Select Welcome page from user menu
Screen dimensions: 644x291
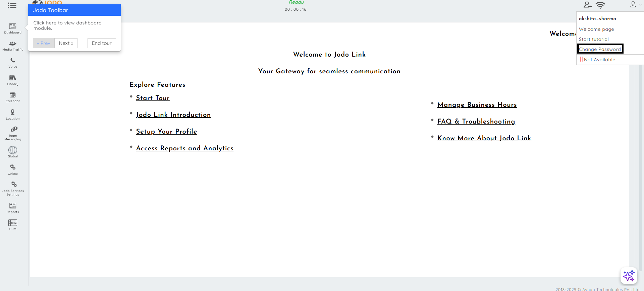[x=596, y=29]
